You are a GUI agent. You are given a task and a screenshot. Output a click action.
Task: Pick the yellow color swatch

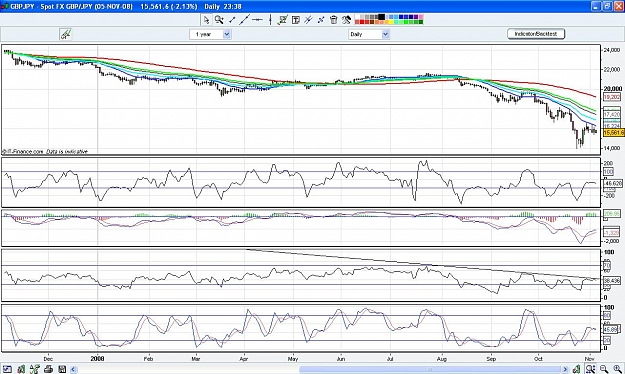(391, 22)
